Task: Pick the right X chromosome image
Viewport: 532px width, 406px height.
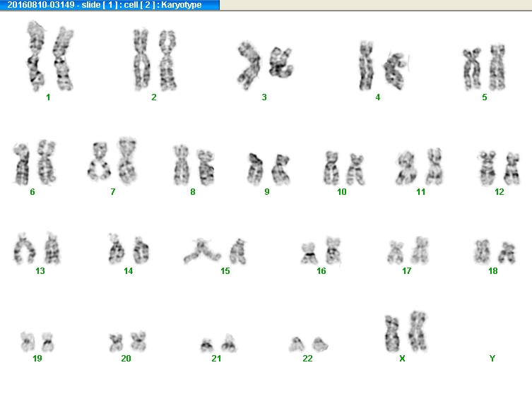Action: [x=418, y=331]
